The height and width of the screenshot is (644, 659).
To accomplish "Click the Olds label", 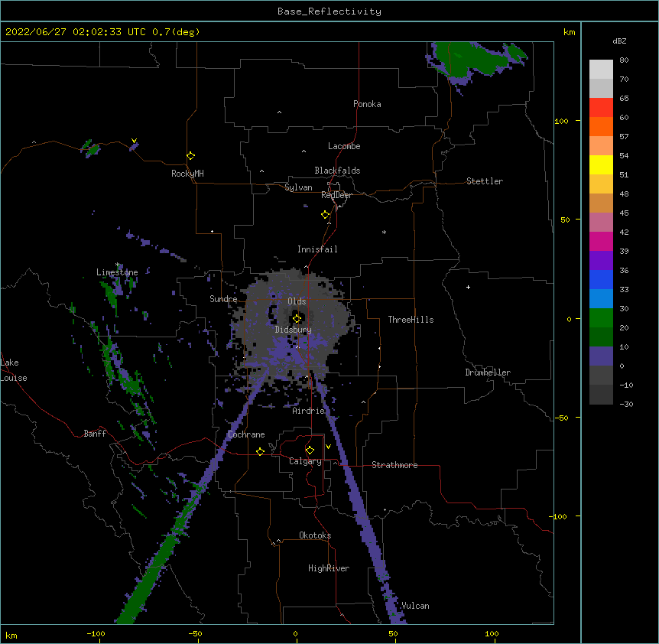I will [297, 301].
